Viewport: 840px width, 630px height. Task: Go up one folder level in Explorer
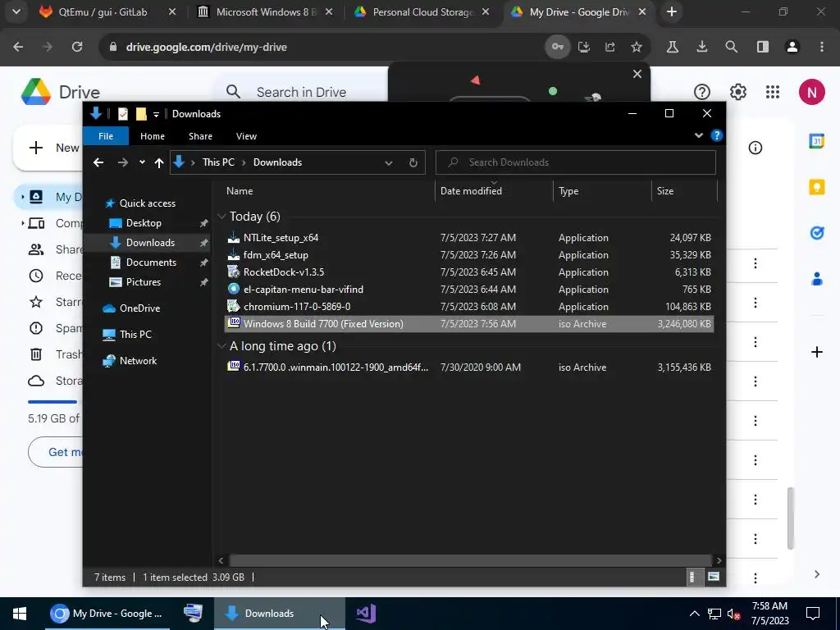[158, 162]
